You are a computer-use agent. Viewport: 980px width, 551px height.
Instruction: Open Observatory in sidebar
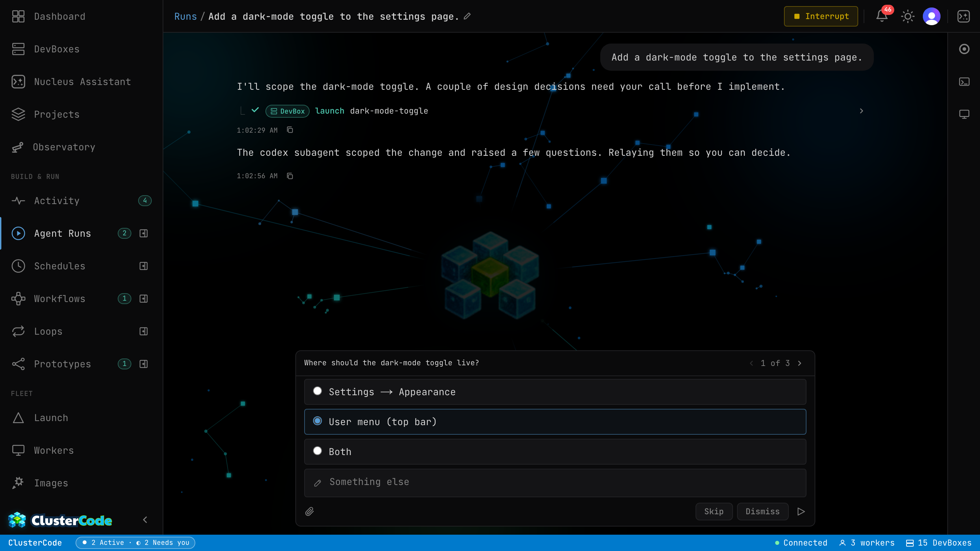tap(81, 147)
